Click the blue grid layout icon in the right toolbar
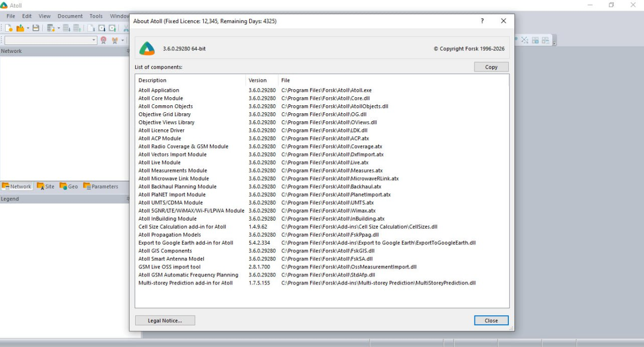644x347 pixels. 535,40
